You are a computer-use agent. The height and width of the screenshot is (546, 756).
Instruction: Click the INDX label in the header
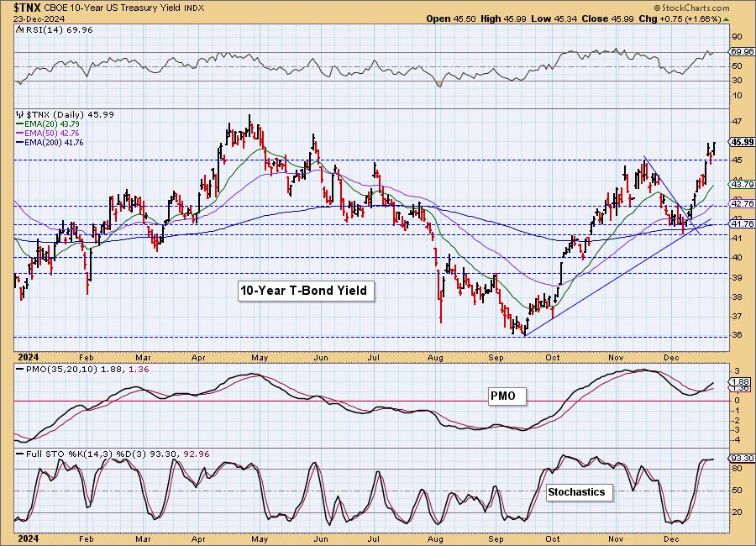pyautogui.click(x=195, y=8)
